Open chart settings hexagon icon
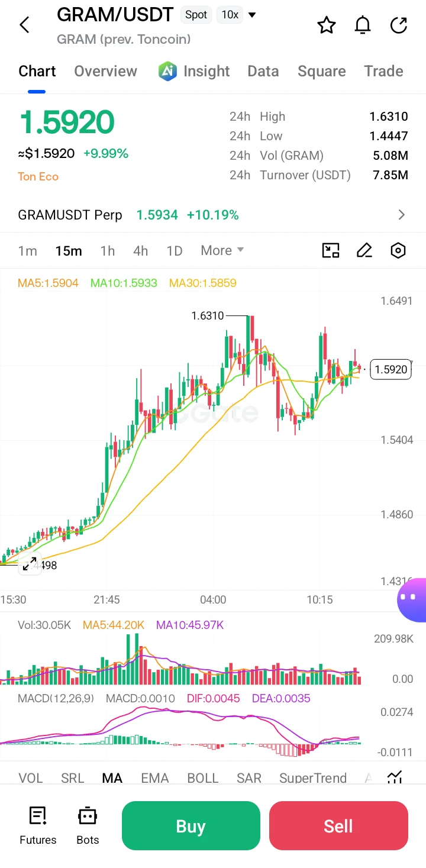Image resolution: width=426 pixels, height=868 pixels. point(398,250)
